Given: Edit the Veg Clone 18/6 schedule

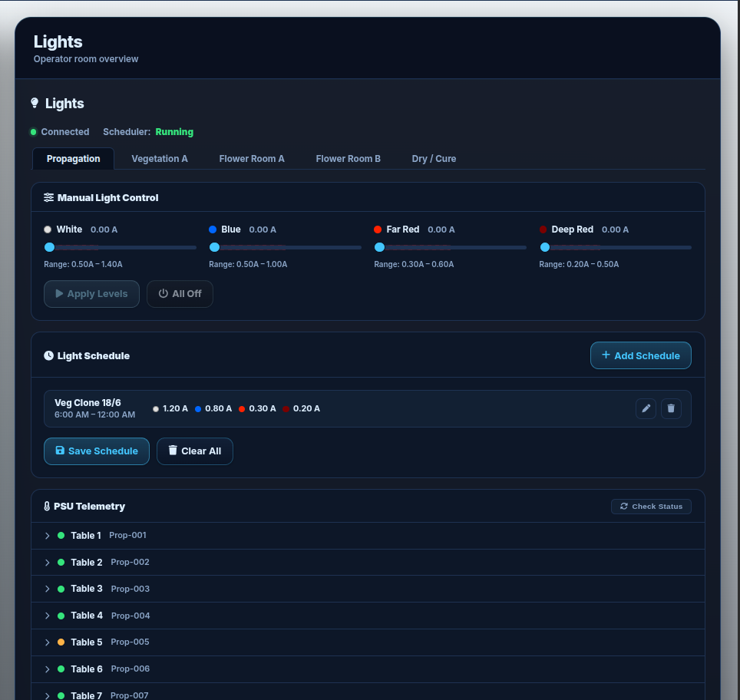Looking at the screenshot, I should coord(646,409).
